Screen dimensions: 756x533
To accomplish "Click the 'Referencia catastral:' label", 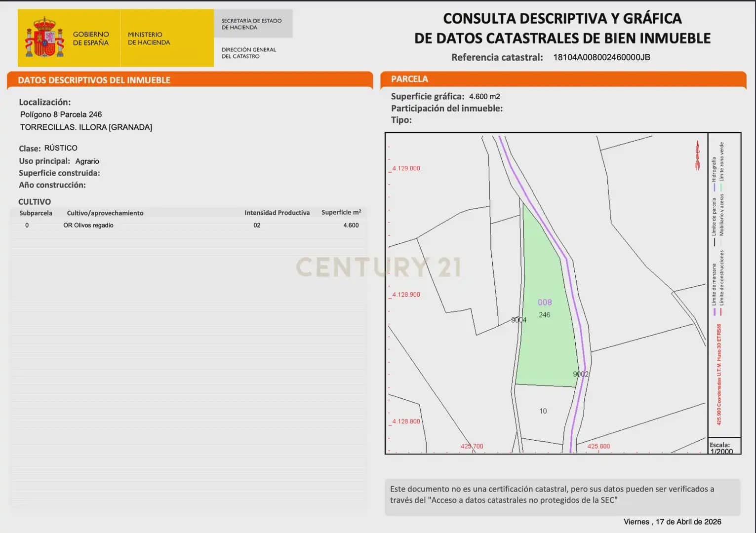I will (x=497, y=57).
